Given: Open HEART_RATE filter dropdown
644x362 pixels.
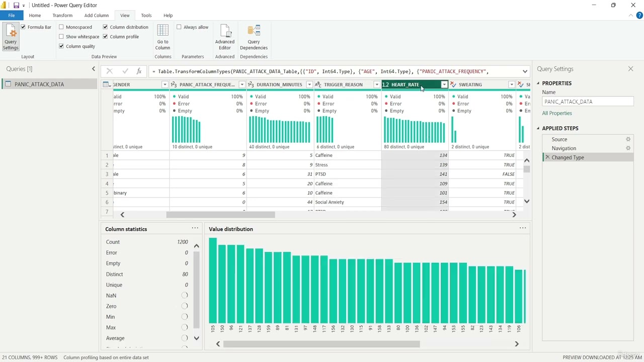Looking at the screenshot, I should point(444,84).
